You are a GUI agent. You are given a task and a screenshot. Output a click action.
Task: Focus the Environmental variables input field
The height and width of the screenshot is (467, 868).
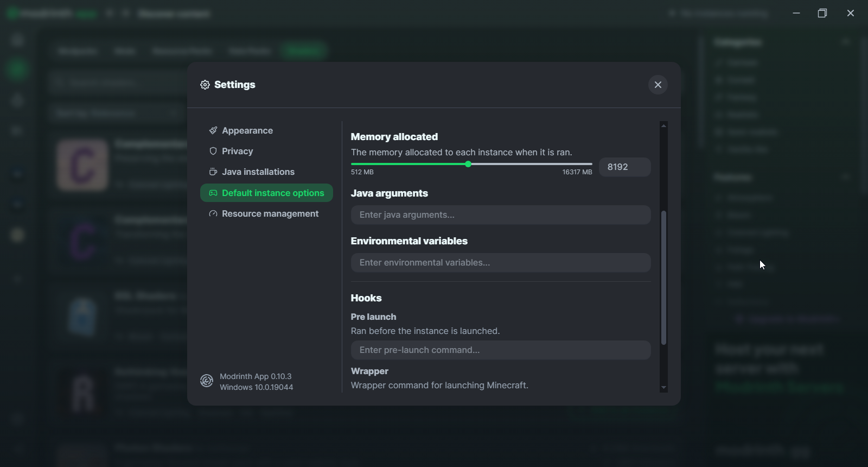click(500, 263)
